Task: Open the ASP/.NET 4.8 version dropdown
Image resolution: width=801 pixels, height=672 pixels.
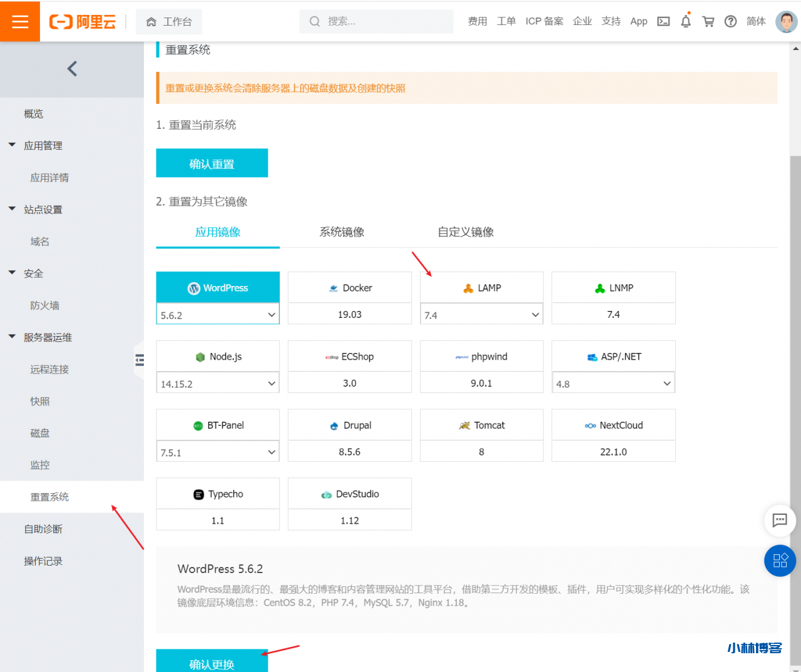Action: coord(613,383)
